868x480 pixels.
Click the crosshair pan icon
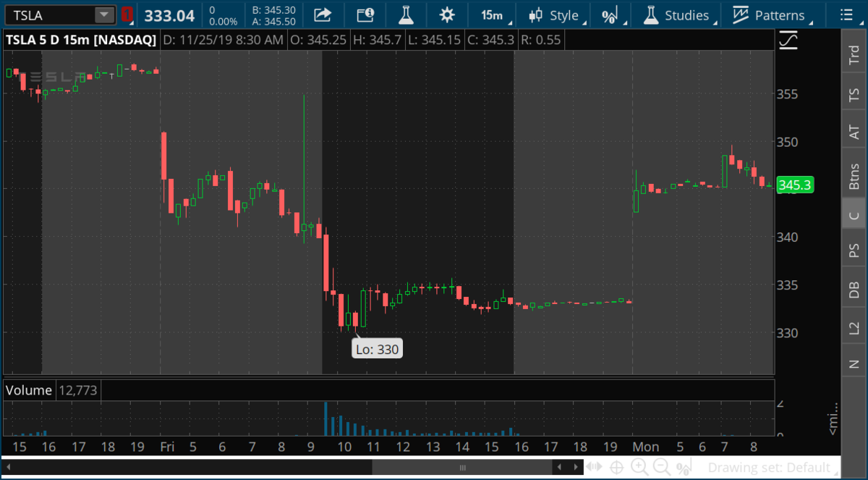616,467
